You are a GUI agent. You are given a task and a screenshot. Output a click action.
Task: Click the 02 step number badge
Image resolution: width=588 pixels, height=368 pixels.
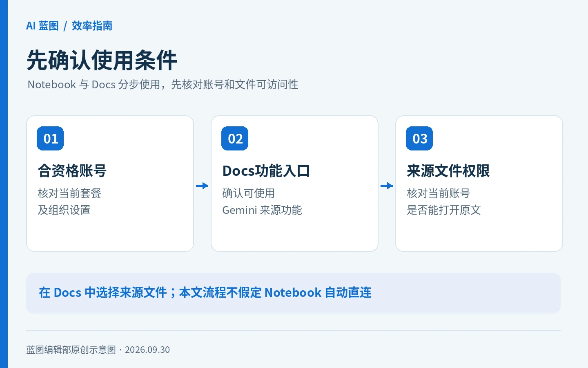[x=235, y=139]
